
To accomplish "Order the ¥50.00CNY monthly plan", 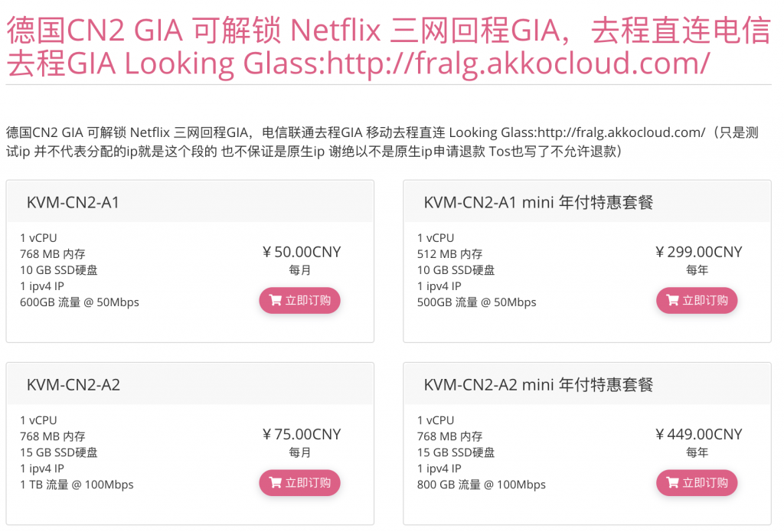I will (x=299, y=301).
